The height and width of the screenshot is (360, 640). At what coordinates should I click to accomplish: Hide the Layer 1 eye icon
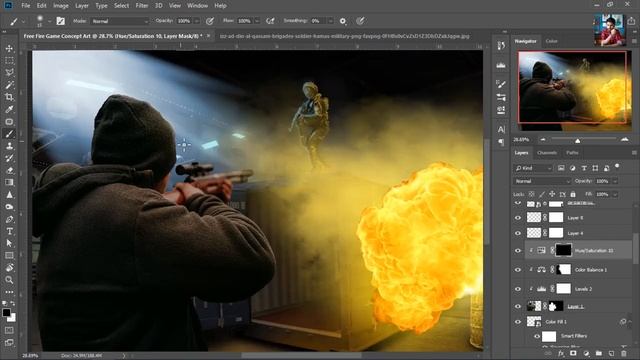pyautogui.click(x=518, y=307)
